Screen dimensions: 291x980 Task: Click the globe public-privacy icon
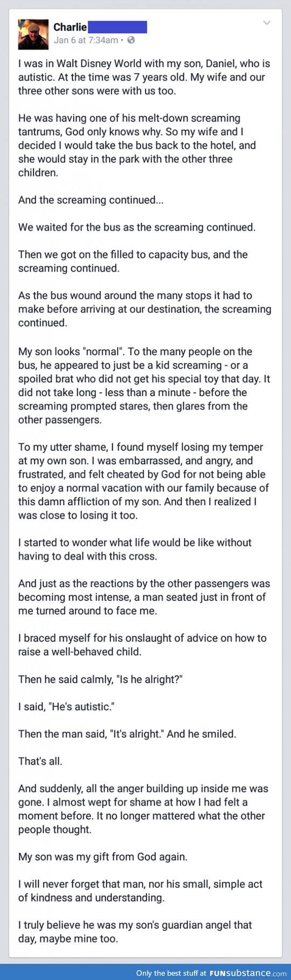[131, 40]
